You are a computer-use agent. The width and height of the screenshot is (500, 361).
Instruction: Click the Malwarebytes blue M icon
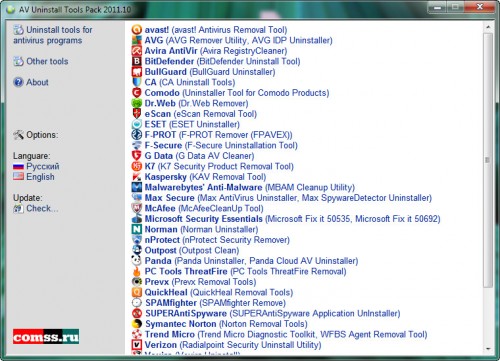137,187
